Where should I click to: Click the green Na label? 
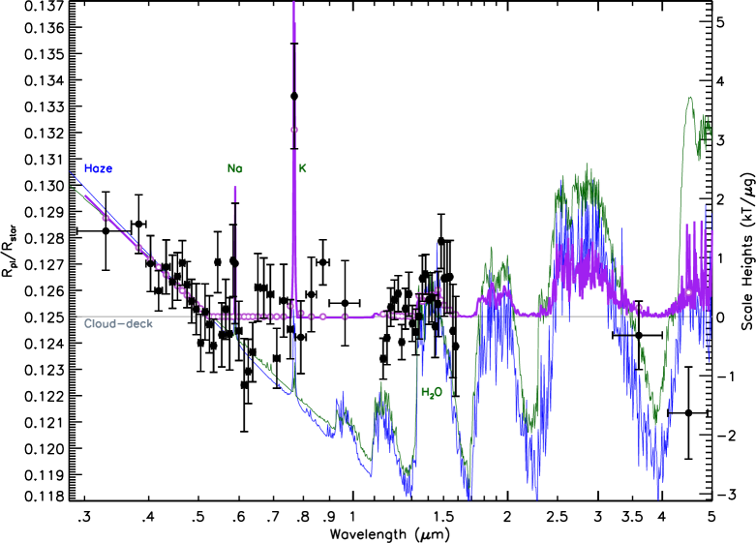click(x=235, y=168)
